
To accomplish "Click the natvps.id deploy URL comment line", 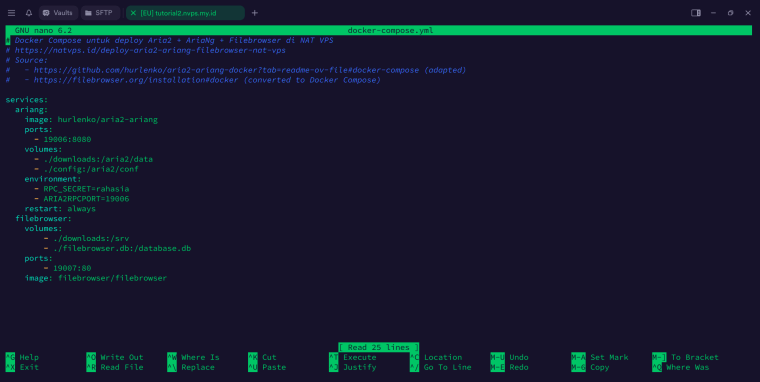I will [x=145, y=50].
